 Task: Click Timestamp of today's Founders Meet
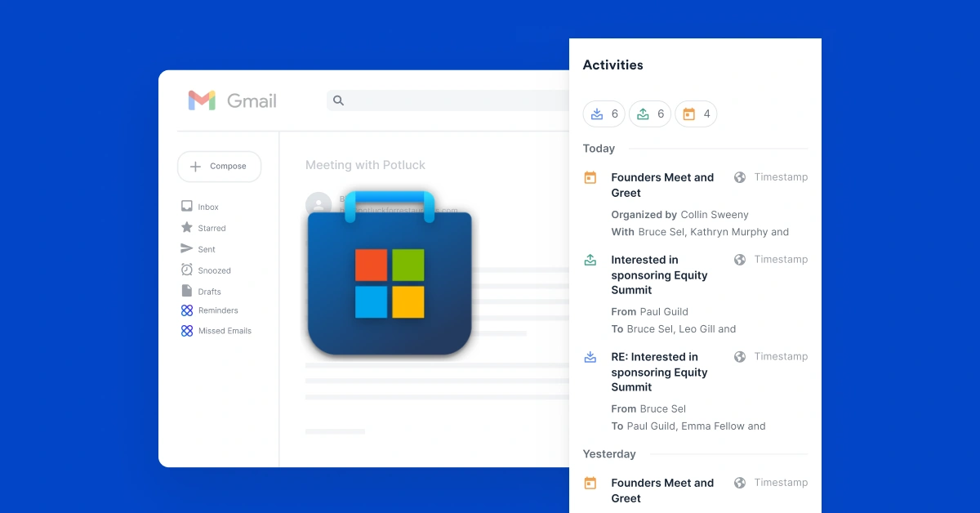[781, 177]
